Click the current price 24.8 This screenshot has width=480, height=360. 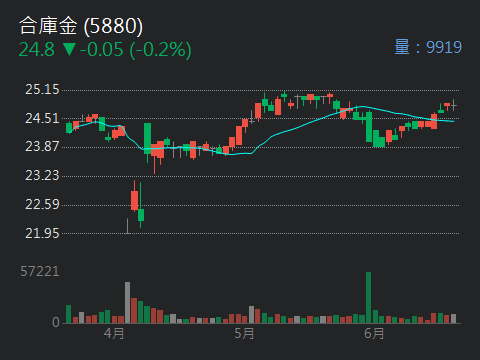[36, 50]
